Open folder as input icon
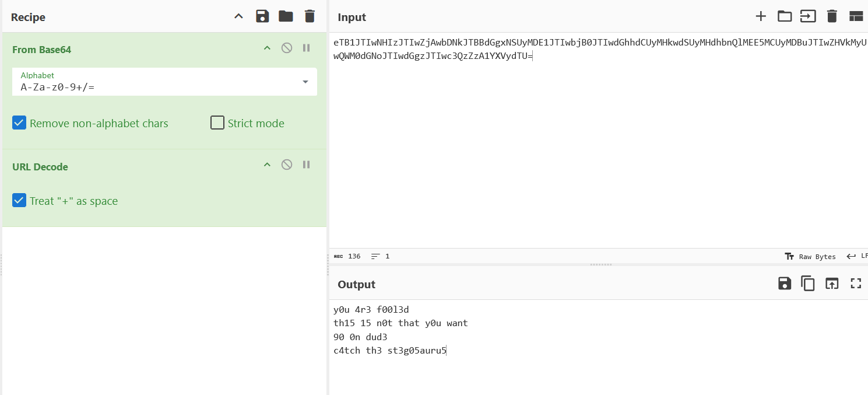868x395 pixels. [x=785, y=16]
